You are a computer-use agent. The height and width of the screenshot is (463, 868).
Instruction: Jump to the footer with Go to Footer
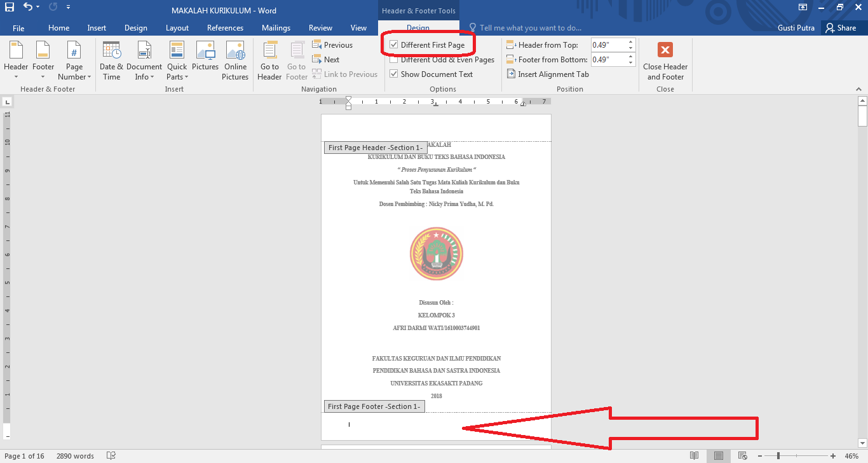coord(296,60)
